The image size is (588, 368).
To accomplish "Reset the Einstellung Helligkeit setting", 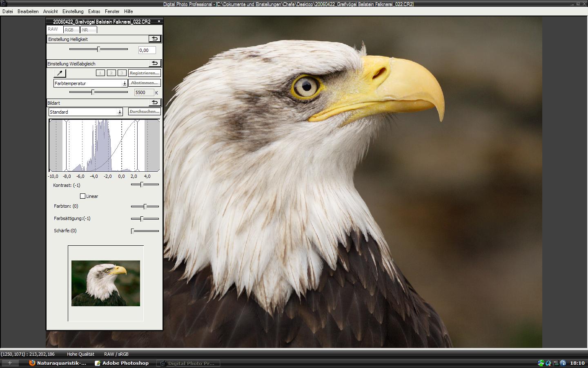I will [155, 39].
